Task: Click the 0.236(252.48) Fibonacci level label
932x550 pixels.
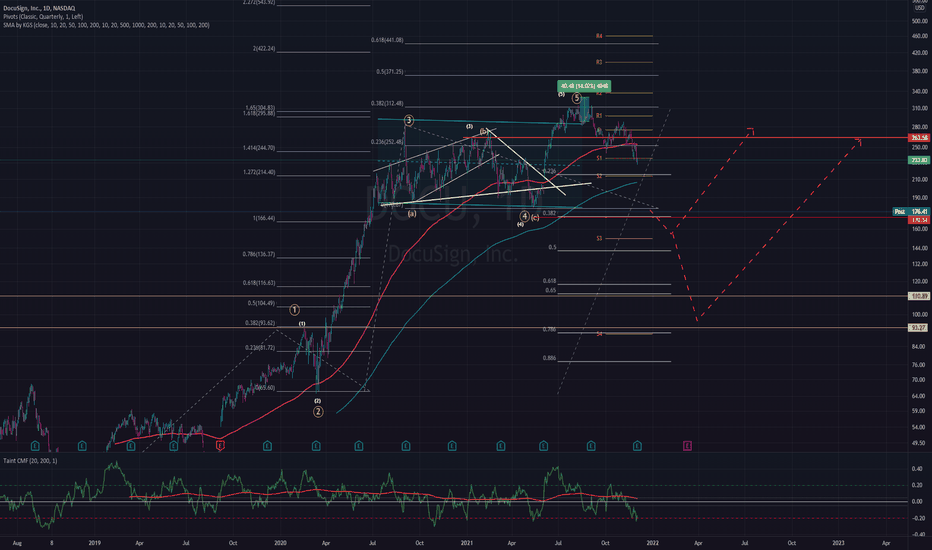Action: pos(387,142)
